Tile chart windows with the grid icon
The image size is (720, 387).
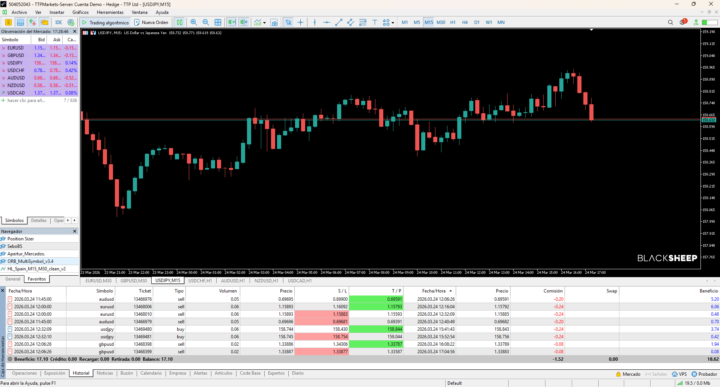pyautogui.click(x=218, y=22)
